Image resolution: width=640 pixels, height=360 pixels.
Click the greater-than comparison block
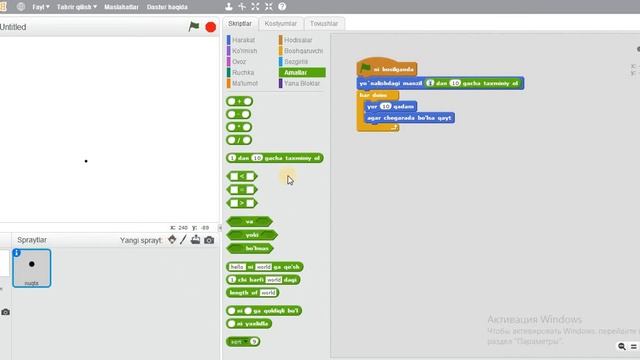point(242,203)
